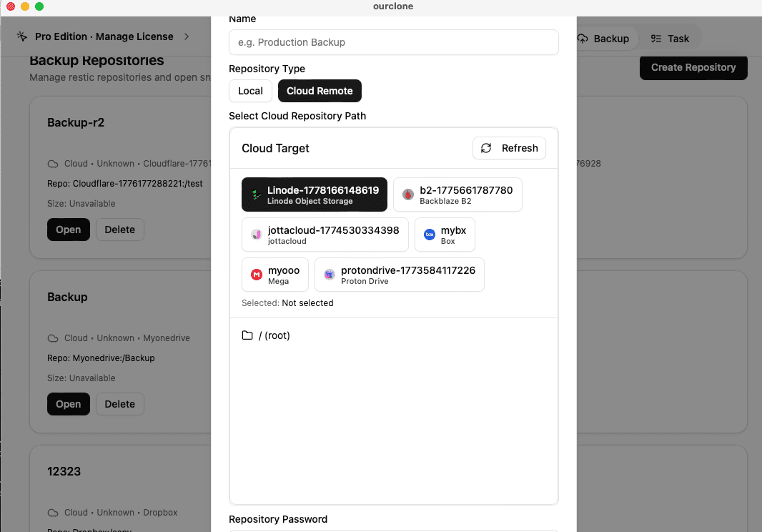This screenshot has height=532, width=762.
Task: Open the Backup tab
Action: [603, 39]
